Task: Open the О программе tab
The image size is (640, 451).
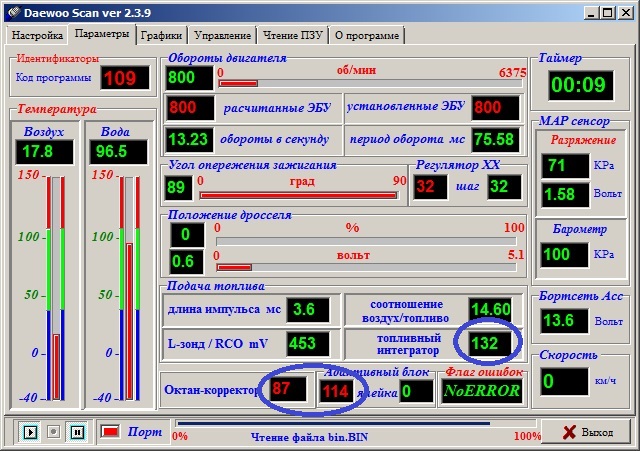Action: (x=366, y=35)
